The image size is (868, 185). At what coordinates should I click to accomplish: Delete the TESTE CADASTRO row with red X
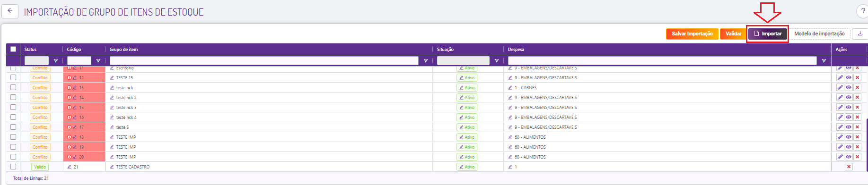tap(849, 167)
